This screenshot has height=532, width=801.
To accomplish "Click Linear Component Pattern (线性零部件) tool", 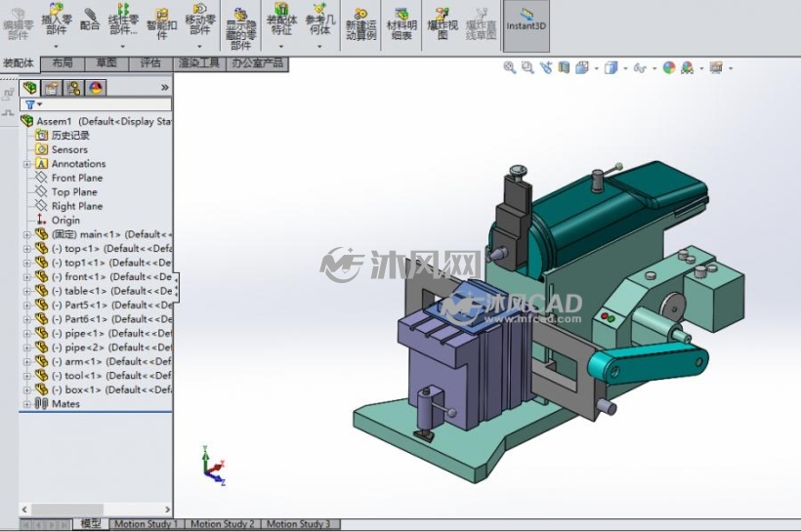I will pos(123,20).
